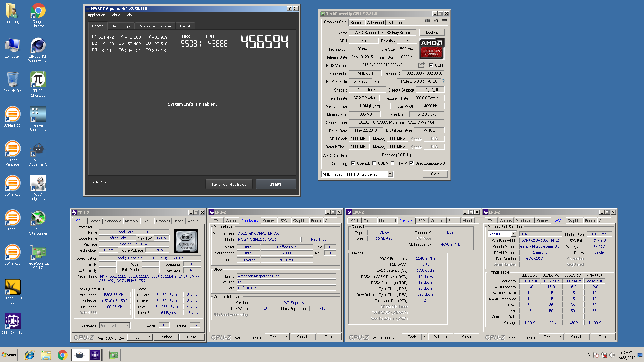Click Bench tab in SPD CPU-Z window
This screenshot has height=362, width=644.
(x=590, y=221)
